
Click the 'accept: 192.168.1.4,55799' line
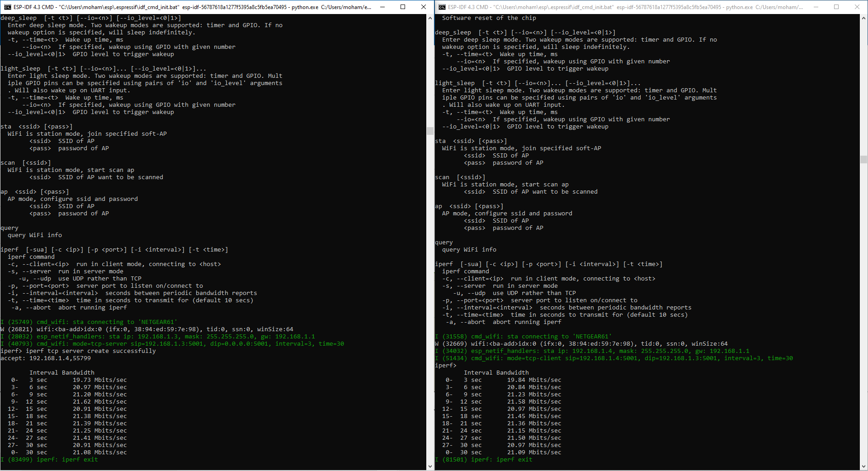pos(46,358)
